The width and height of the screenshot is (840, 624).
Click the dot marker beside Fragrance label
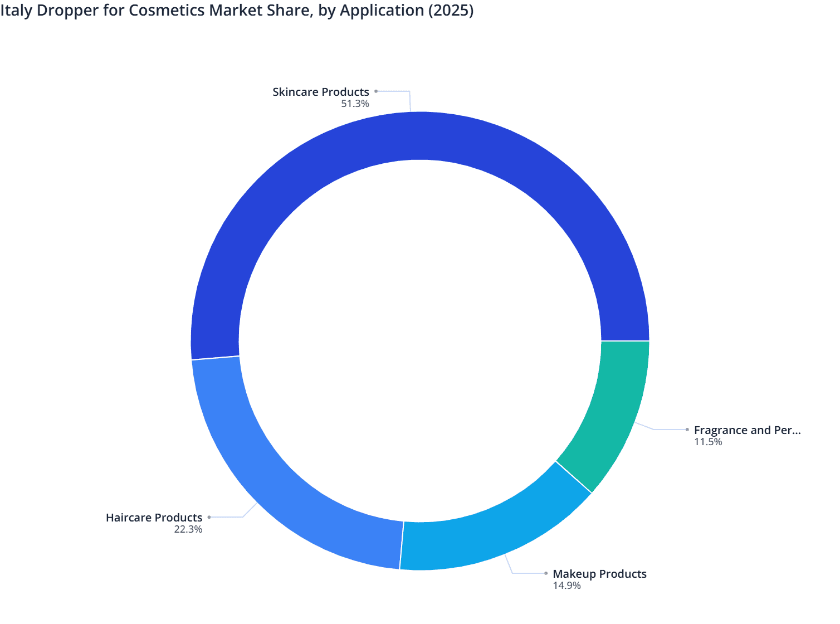686,430
